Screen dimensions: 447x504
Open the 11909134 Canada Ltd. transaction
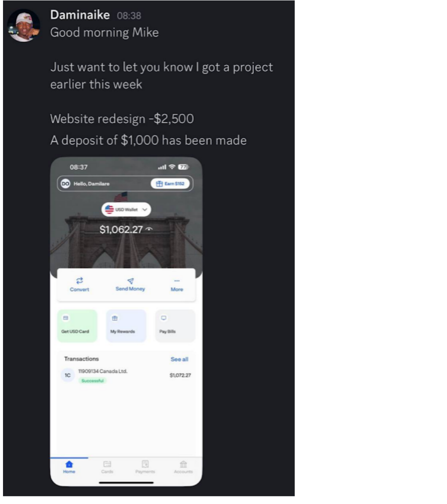126,376
